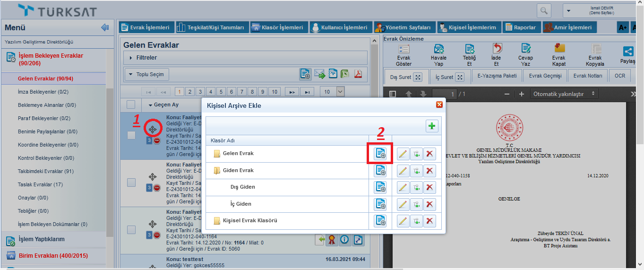Check the second document row checkbox

(x=131, y=183)
